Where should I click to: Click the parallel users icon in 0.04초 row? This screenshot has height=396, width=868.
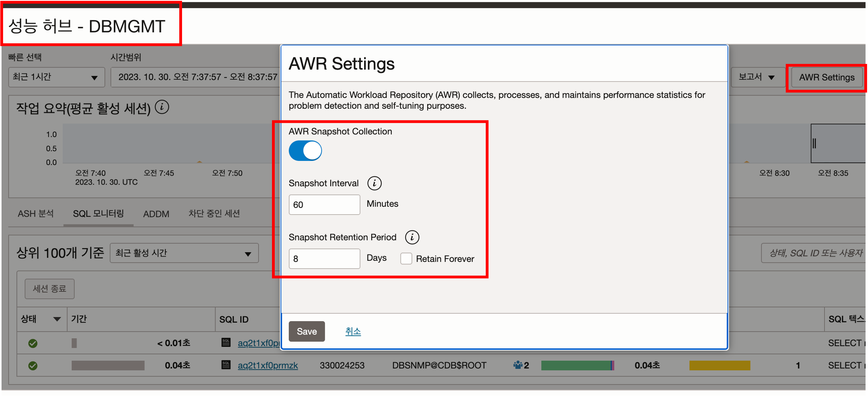click(x=517, y=365)
